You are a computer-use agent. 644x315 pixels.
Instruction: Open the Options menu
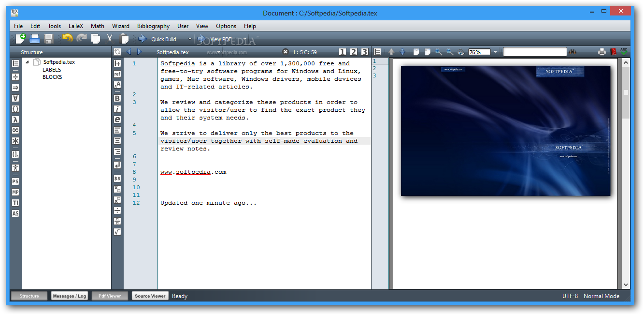coord(226,26)
